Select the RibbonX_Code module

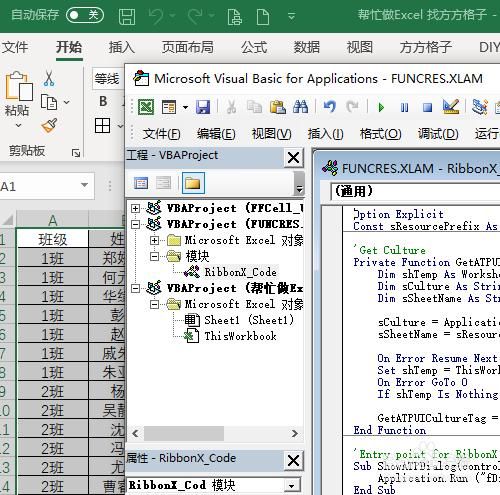pyautogui.click(x=240, y=272)
